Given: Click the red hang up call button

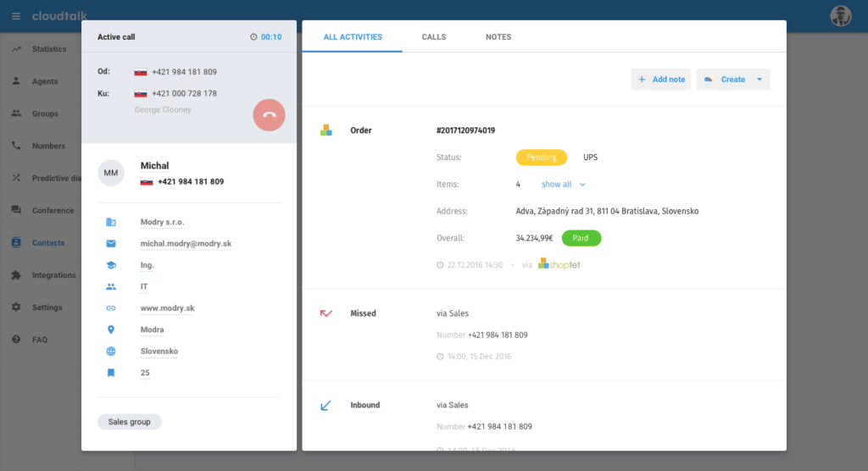Looking at the screenshot, I should coord(269,115).
